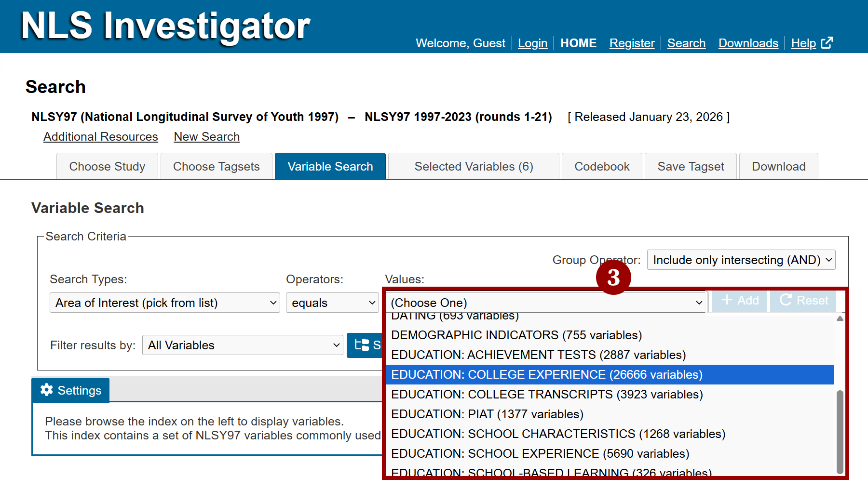Open the Variable Search tab
This screenshot has height=503, width=868.
click(330, 166)
